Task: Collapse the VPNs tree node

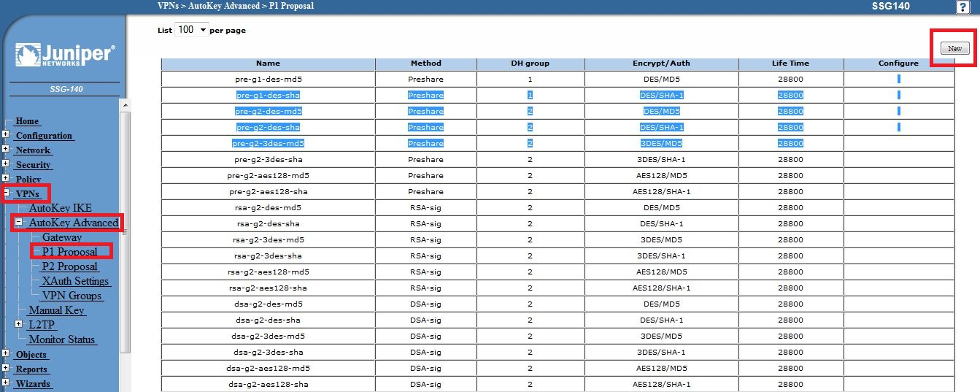Action: 6,193
